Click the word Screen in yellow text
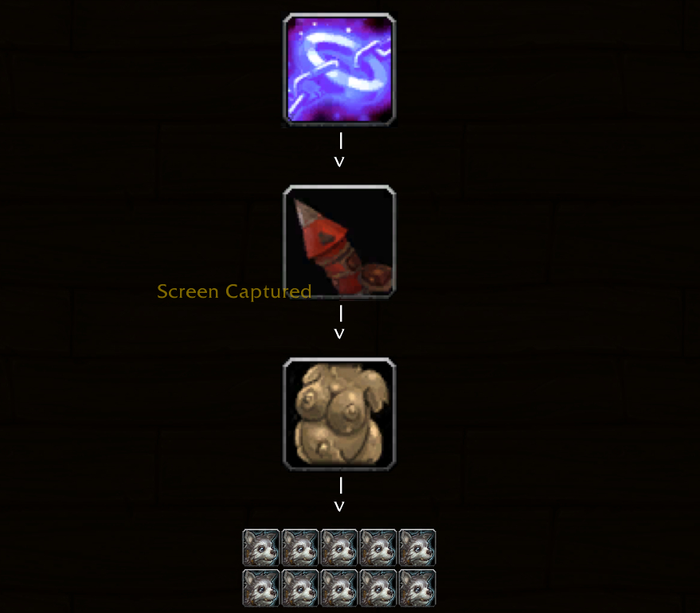The width and height of the screenshot is (700, 613). click(187, 292)
